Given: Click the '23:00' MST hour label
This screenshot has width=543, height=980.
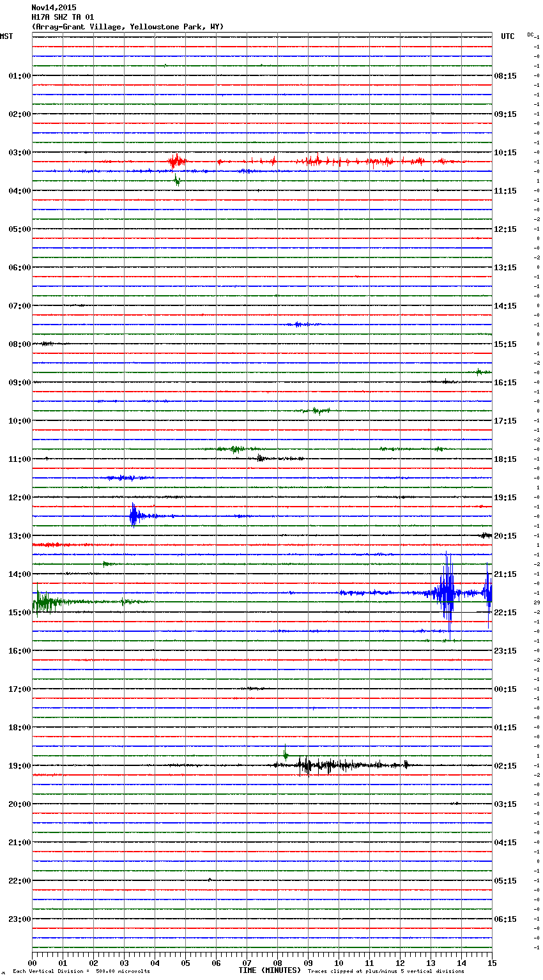Looking at the screenshot, I should pos(19,919).
